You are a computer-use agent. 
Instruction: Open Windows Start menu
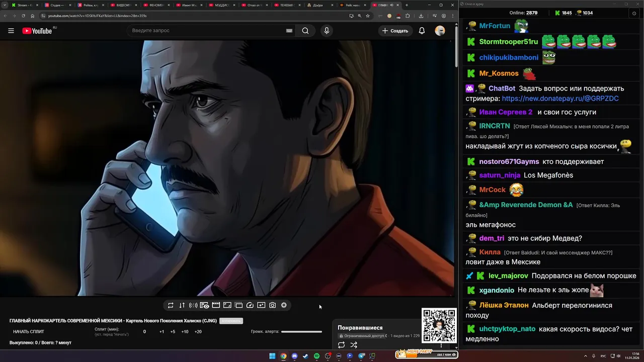[272, 356]
